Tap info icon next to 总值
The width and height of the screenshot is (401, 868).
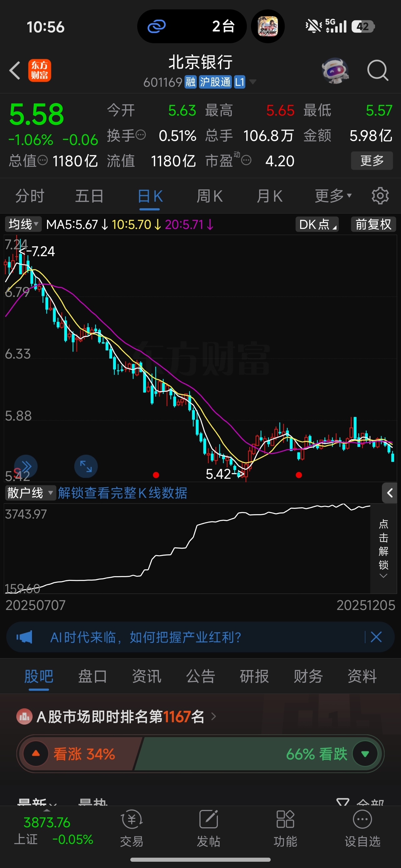(42, 160)
